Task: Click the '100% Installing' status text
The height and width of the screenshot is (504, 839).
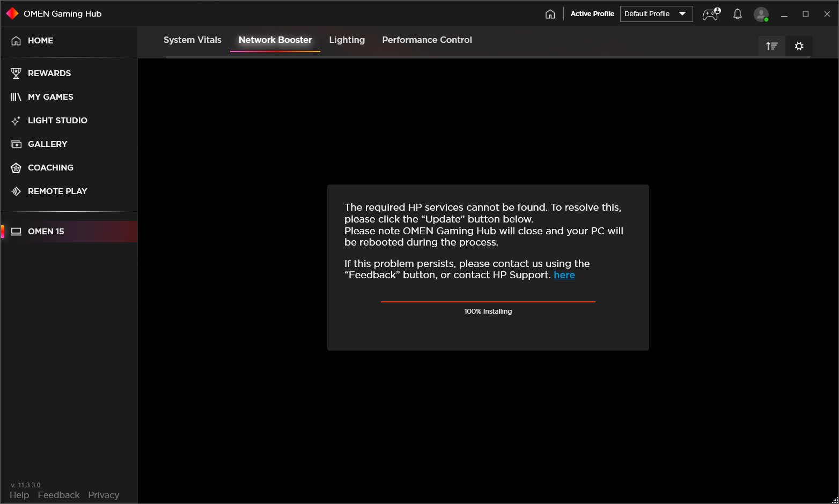Action: tap(488, 312)
